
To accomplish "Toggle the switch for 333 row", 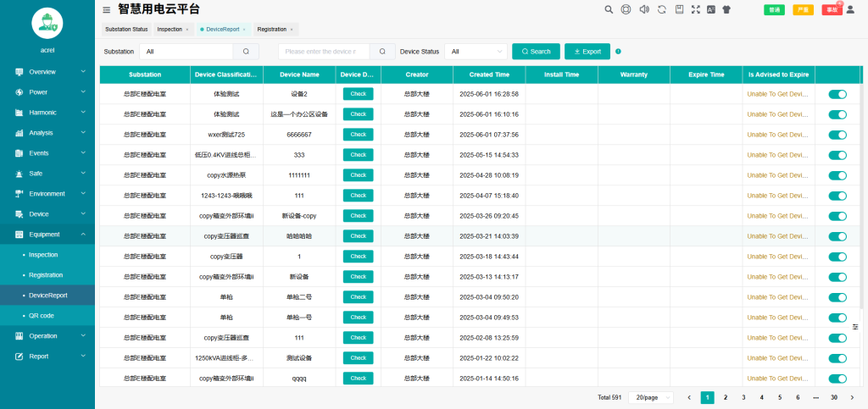I will (x=837, y=155).
